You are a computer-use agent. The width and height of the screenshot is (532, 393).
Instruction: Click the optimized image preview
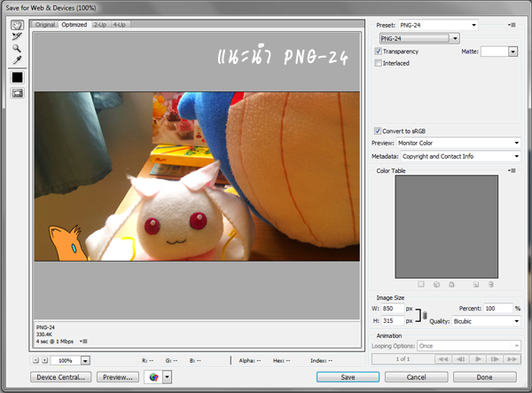coord(197,177)
